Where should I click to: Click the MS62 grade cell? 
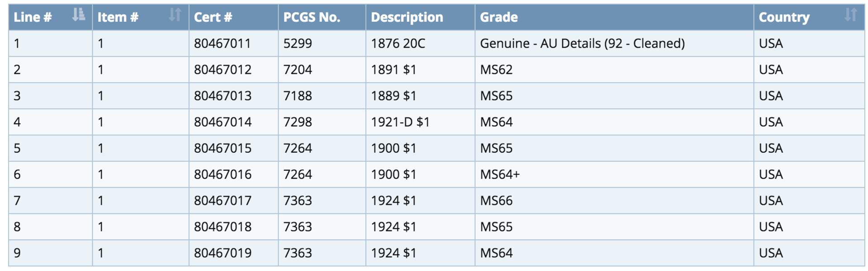pos(614,70)
